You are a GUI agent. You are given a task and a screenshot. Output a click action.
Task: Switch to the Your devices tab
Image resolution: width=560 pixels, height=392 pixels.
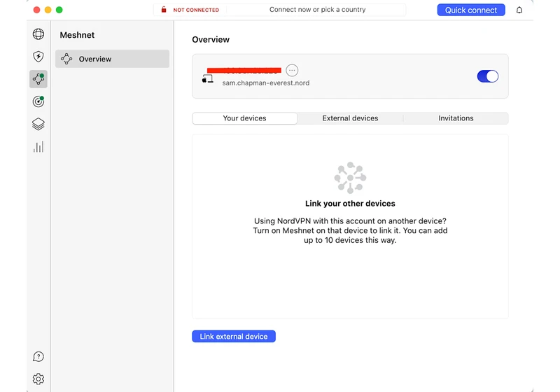coord(244,118)
